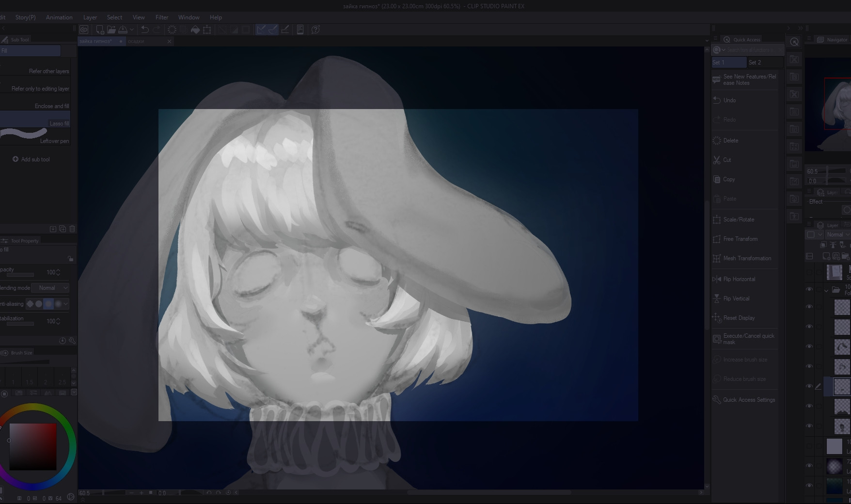This screenshot has width=851, height=504.
Task: Click the Opacity value stepper arrows
Action: coord(58,272)
